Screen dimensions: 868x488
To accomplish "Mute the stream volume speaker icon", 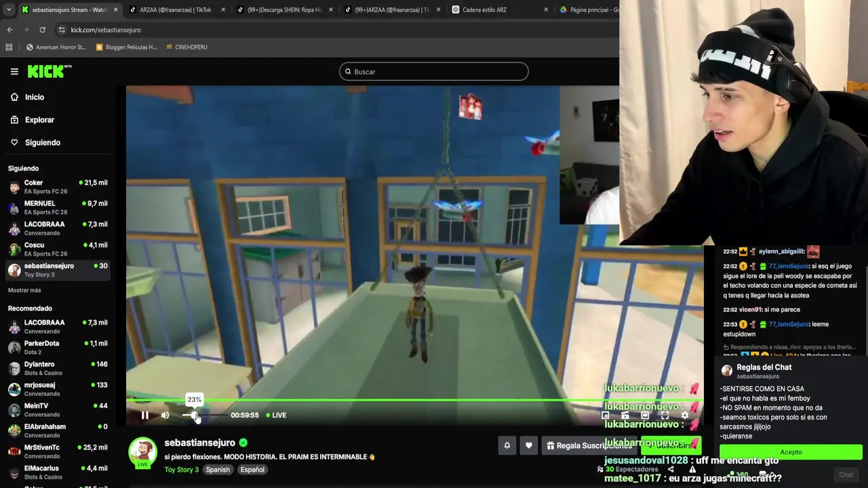I will (165, 415).
